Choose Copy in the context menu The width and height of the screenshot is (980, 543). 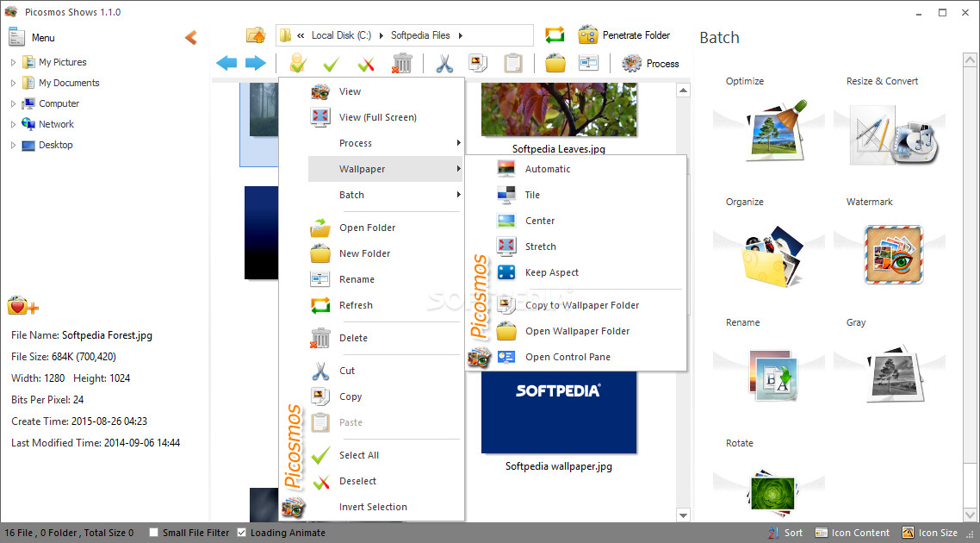point(386,396)
